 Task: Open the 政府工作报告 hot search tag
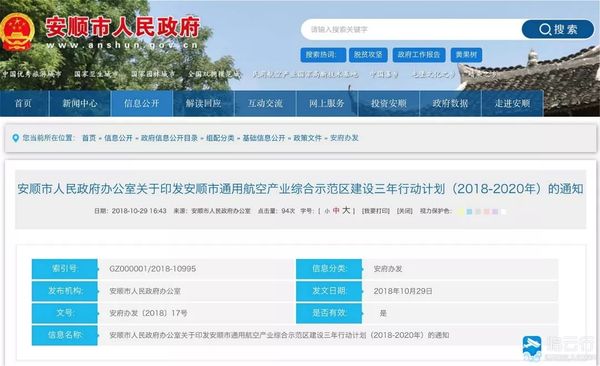(x=419, y=55)
